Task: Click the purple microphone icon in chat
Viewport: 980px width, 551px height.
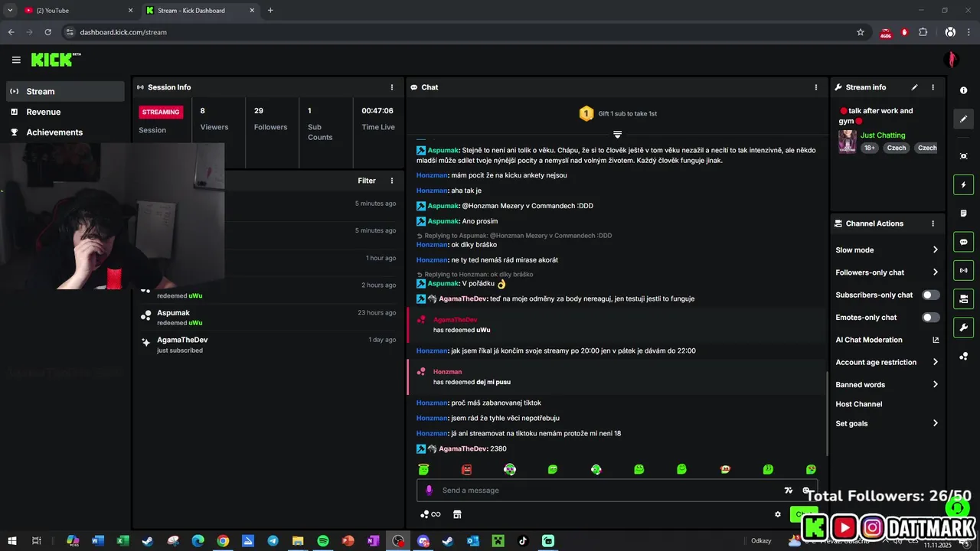Action: (x=429, y=491)
